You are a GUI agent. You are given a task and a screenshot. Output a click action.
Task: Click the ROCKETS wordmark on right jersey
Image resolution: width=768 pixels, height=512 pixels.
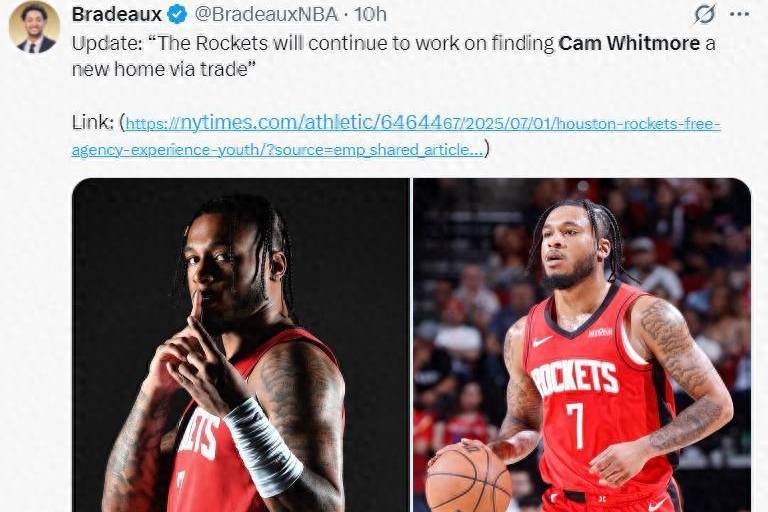point(574,378)
